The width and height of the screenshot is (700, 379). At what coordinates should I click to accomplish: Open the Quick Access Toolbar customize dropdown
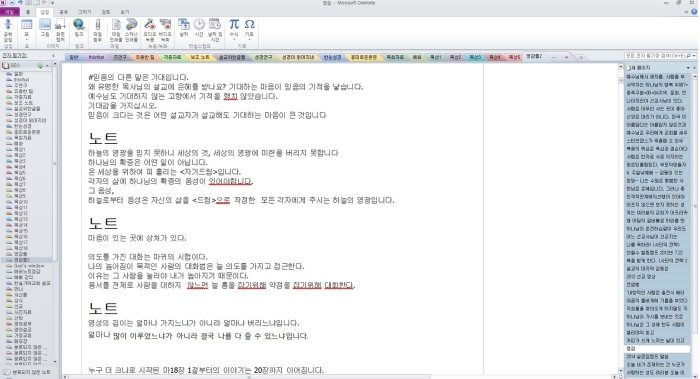pyautogui.click(x=52, y=3)
